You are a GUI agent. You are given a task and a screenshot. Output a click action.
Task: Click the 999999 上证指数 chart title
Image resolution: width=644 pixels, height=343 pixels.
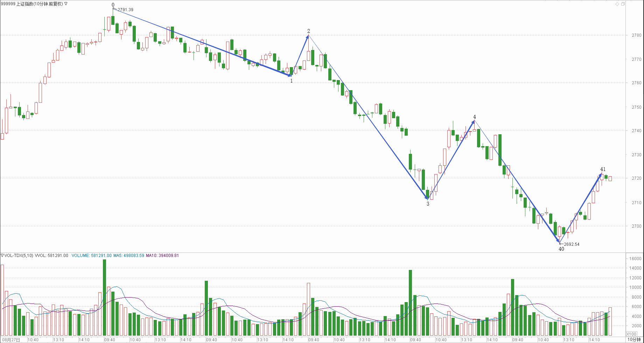(31, 4)
